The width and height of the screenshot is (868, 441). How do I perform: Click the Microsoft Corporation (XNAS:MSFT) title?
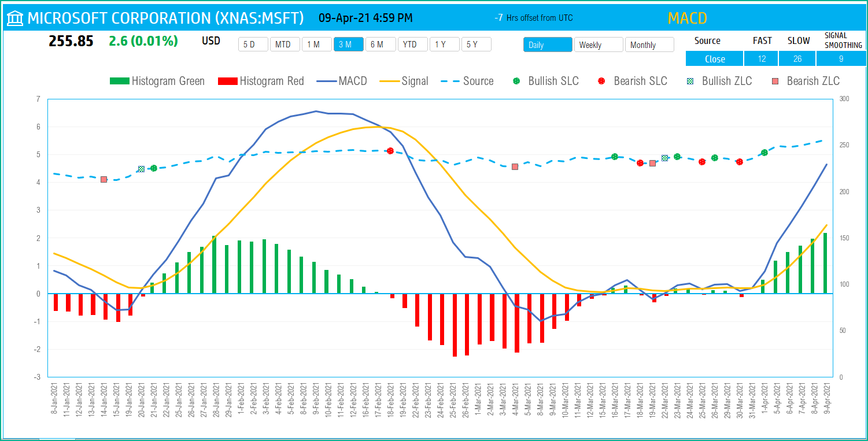(x=166, y=18)
